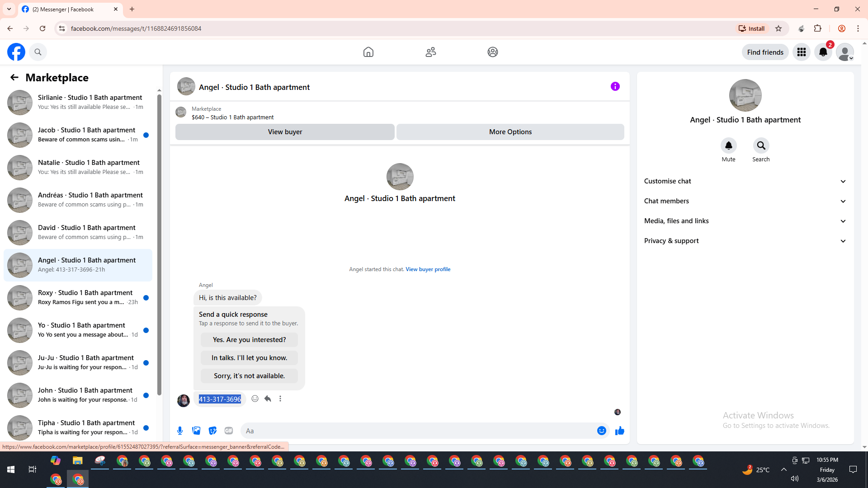Click the voice clip microphone icon

point(180,431)
